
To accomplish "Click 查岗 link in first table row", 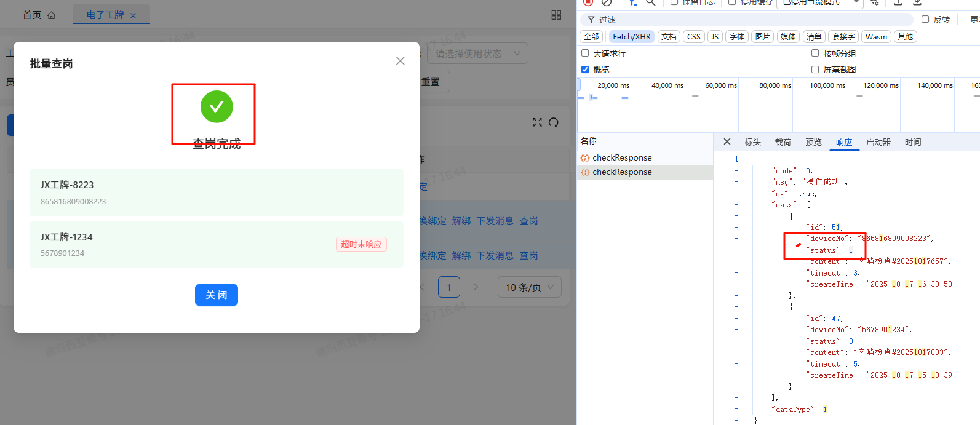I will click(529, 221).
